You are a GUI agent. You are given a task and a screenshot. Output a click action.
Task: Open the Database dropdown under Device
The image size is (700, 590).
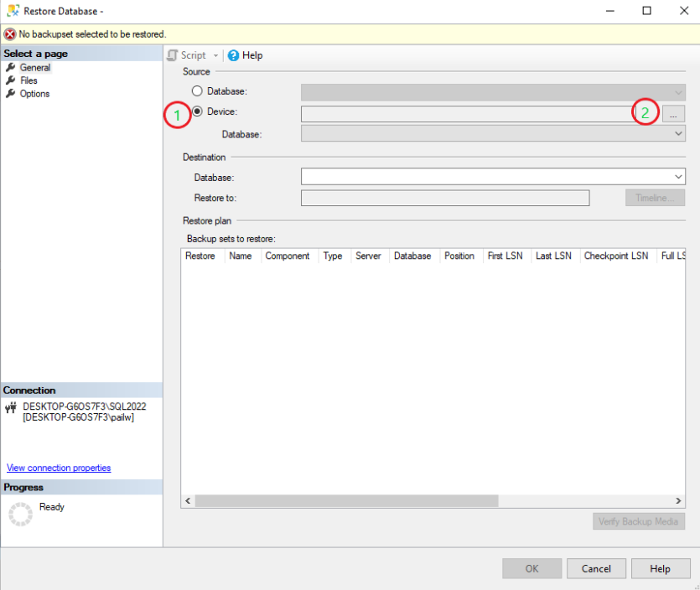coord(678,134)
